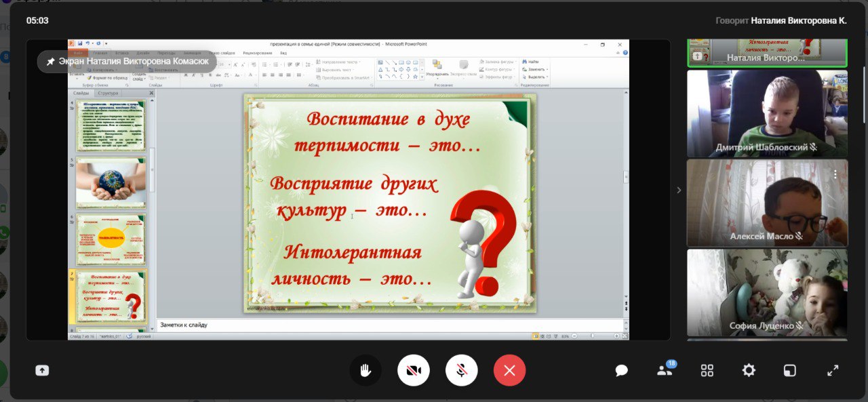The height and width of the screenshot is (402, 868).
Task: Click the slide text 'Интолерантная личность – это…'
Action: point(352,266)
